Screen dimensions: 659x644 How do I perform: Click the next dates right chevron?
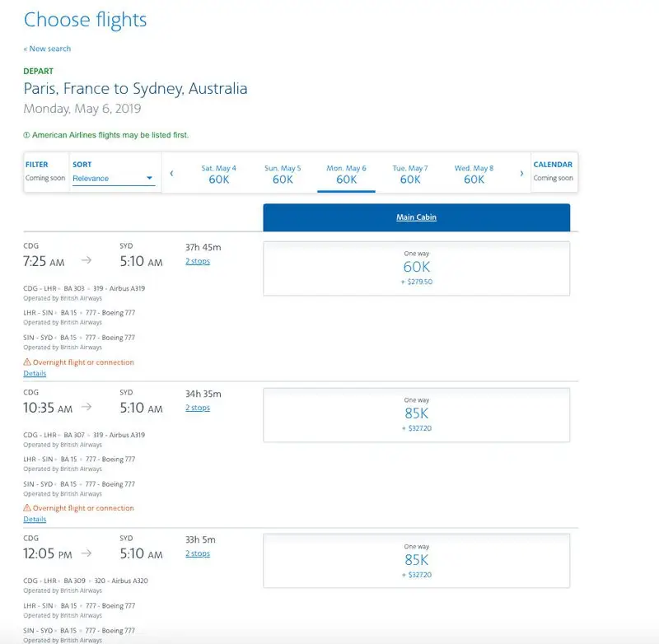pyautogui.click(x=521, y=173)
